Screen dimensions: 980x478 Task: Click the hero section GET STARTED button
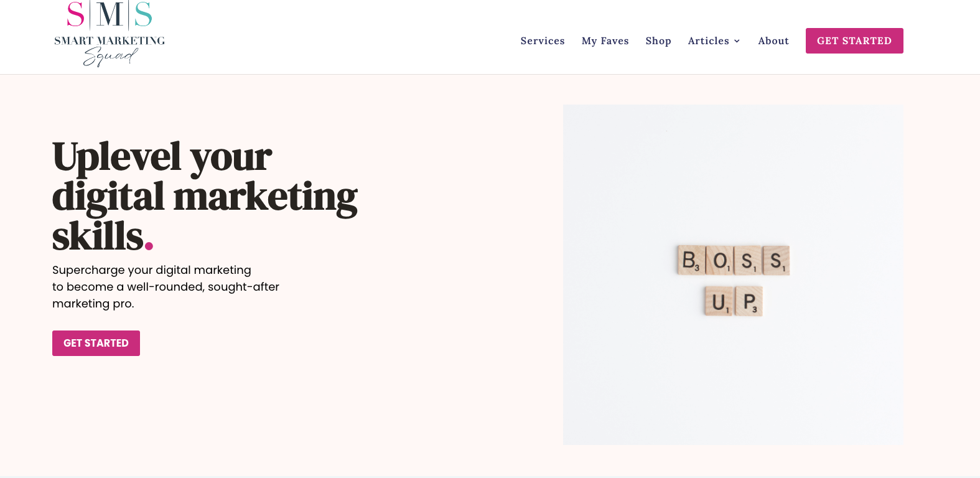click(96, 343)
